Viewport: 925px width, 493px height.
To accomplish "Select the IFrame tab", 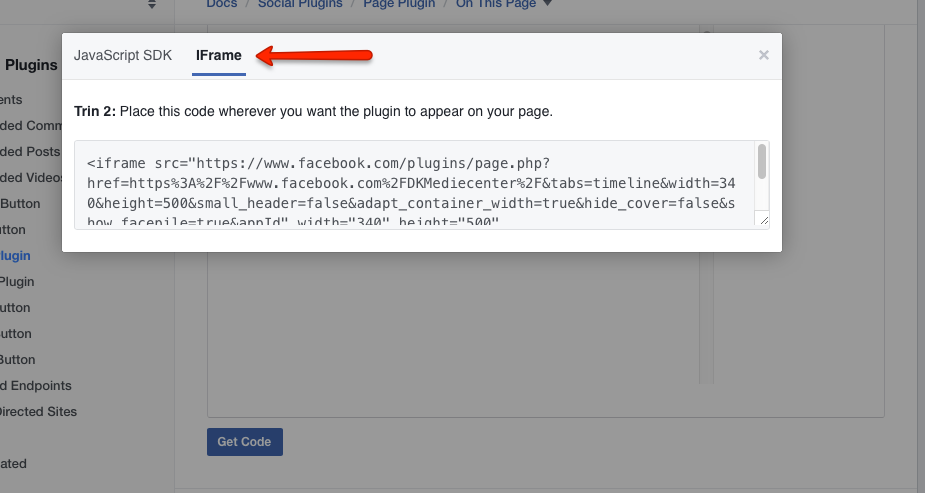I will (x=219, y=56).
